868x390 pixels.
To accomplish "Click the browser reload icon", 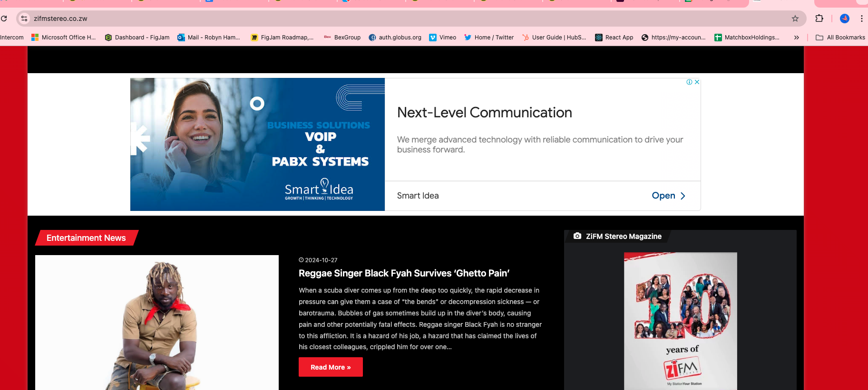I will [x=4, y=19].
